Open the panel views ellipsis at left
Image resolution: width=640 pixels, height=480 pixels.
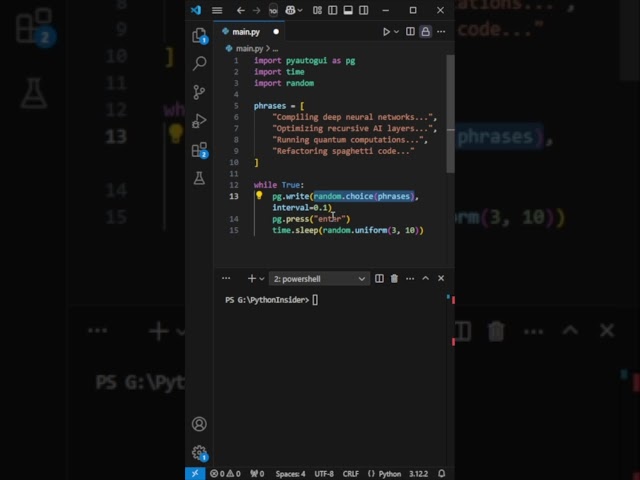(x=226, y=278)
